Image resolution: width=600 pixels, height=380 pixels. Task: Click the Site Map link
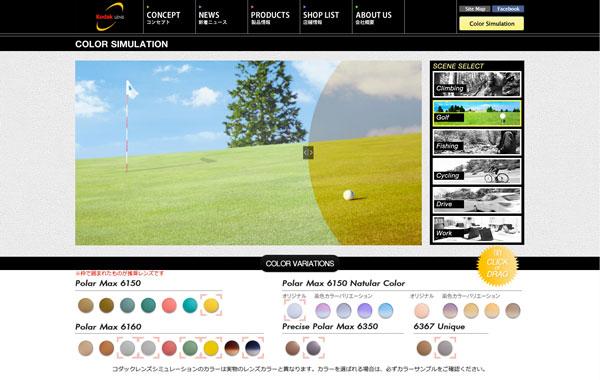pos(475,9)
